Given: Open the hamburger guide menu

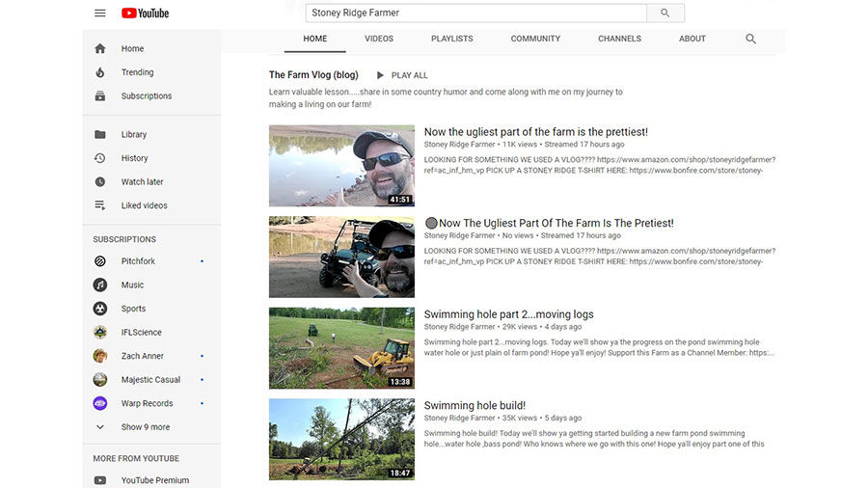Looking at the screenshot, I should click(99, 13).
